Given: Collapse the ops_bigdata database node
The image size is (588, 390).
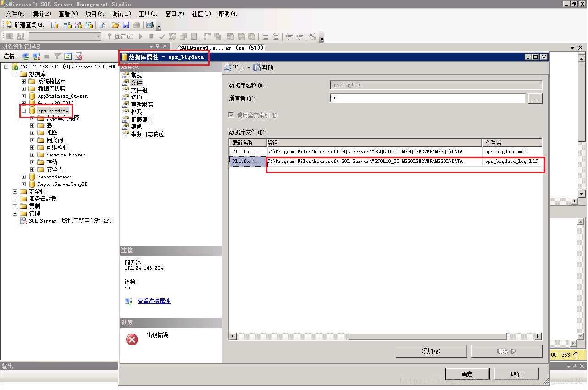Looking at the screenshot, I should tap(23, 111).
